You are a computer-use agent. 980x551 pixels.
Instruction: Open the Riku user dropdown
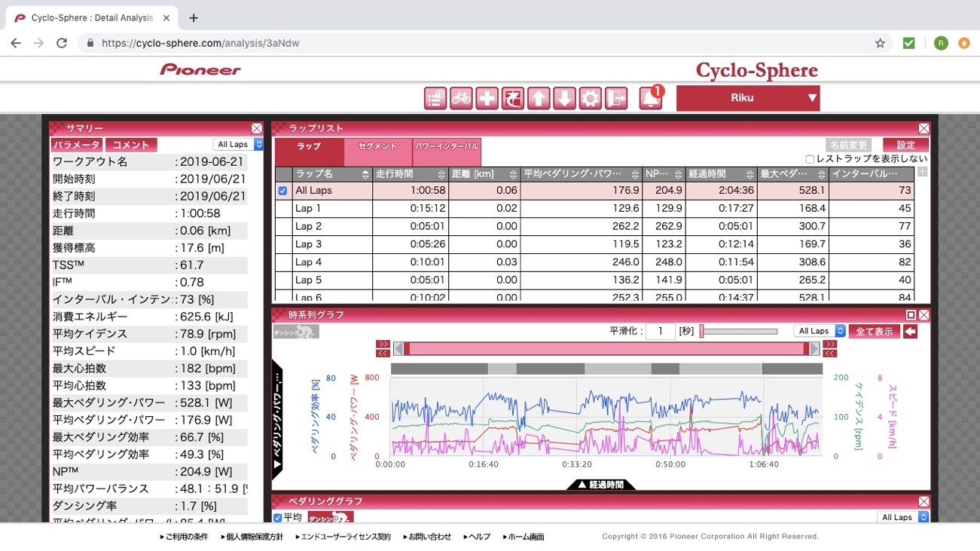[x=747, y=98]
